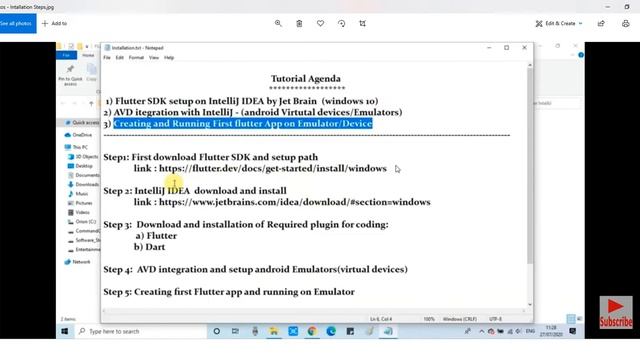The height and width of the screenshot is (360, 640).
Task: Rotate the photo using rotate icon
Action: point(342,23)
